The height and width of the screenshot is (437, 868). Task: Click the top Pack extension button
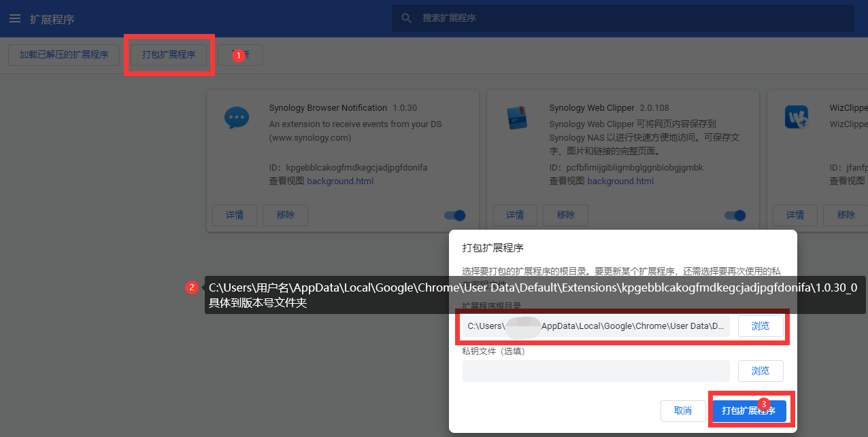169,55
